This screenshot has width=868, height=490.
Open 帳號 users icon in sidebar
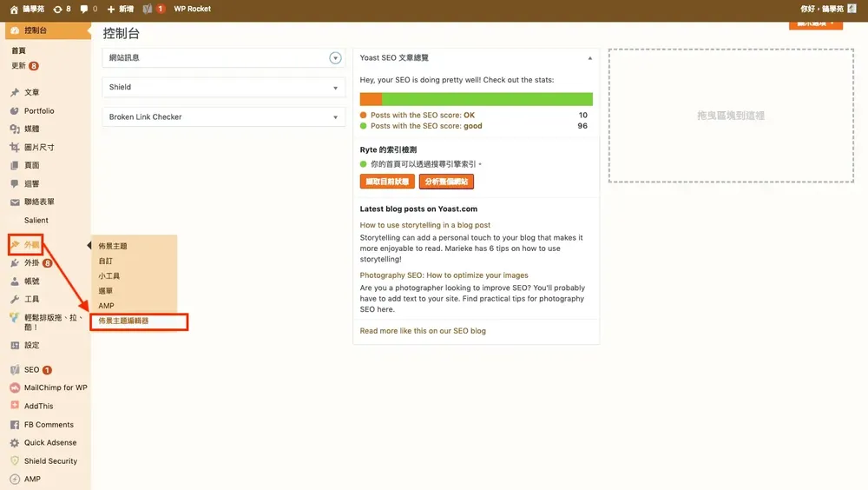click(15, 281)
